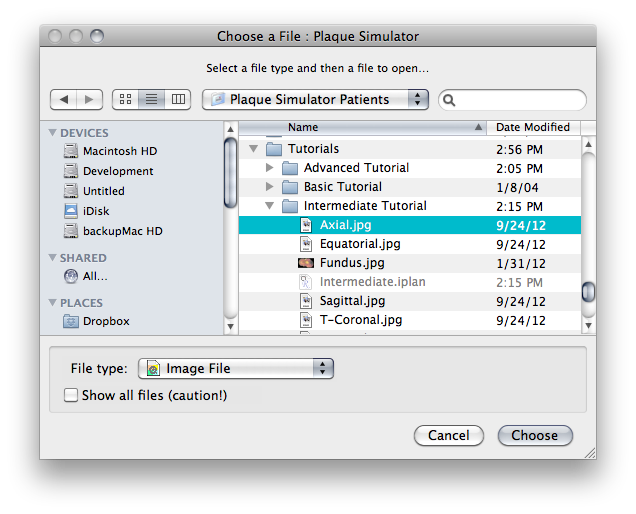Expand the Advanced Tutorial folder

click(269, 168)
